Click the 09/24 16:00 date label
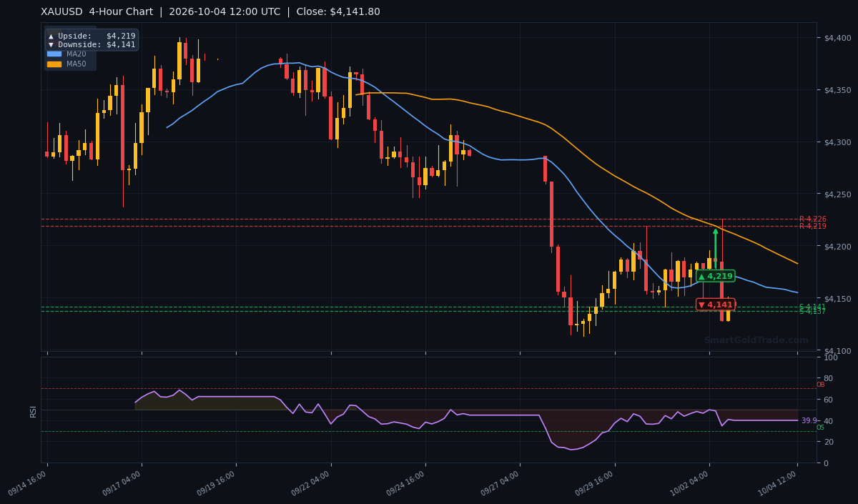Screen dimensions: 858x504 [405, 483]
